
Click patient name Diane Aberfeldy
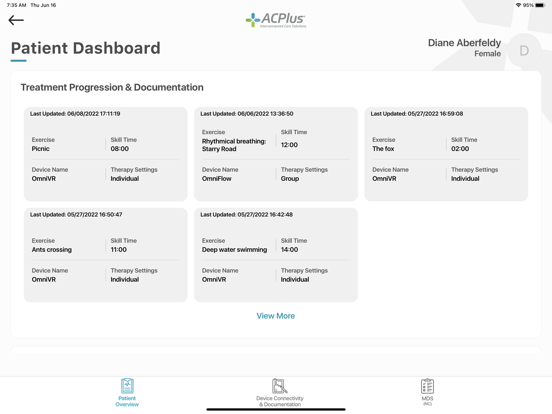[464, 43]
